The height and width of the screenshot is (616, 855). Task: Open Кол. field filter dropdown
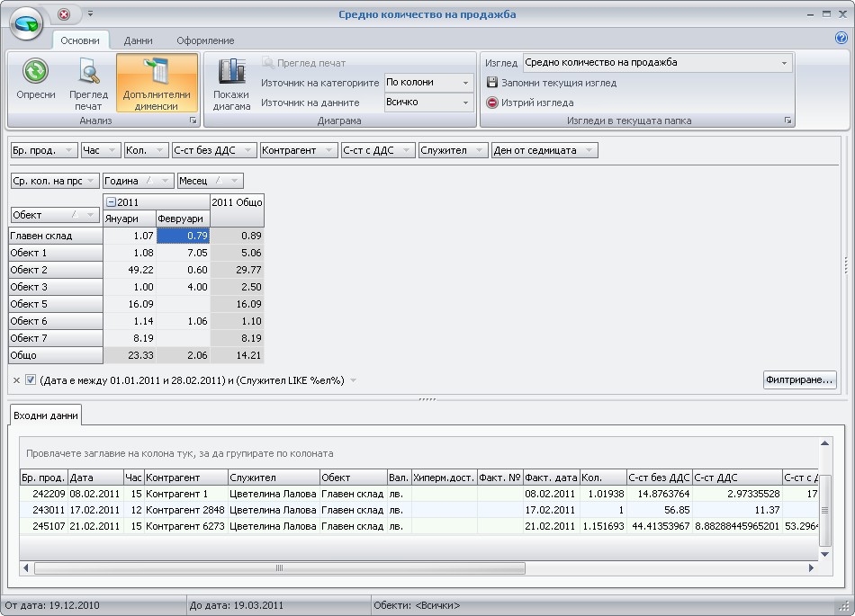tap(160, 150)
